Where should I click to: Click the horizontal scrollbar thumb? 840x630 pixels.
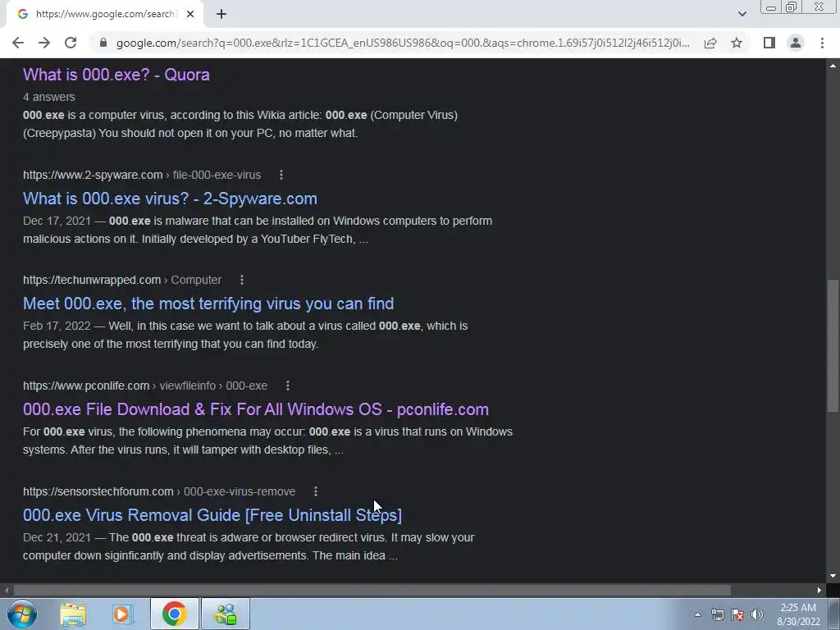point(372,590)
